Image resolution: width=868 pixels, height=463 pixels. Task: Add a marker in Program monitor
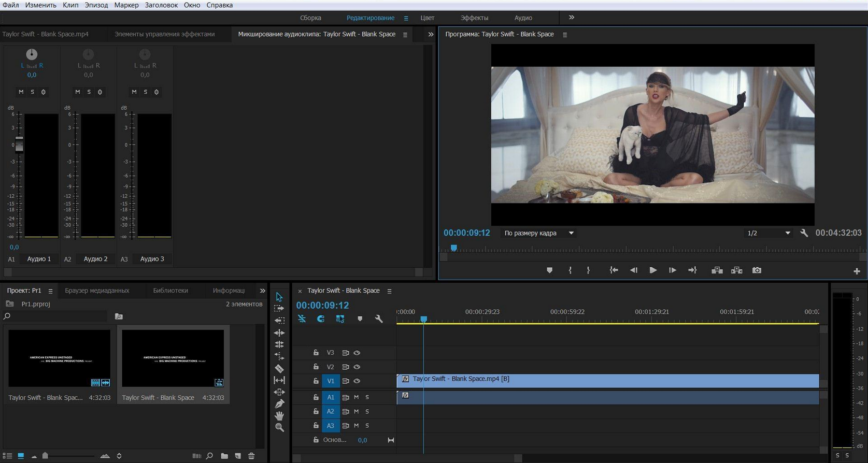tap(549, 270)
